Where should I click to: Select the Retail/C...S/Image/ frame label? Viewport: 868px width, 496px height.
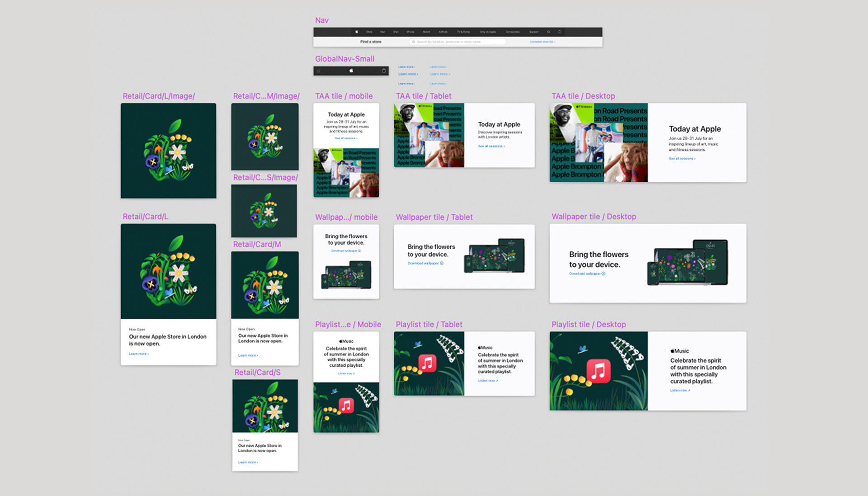265,178
